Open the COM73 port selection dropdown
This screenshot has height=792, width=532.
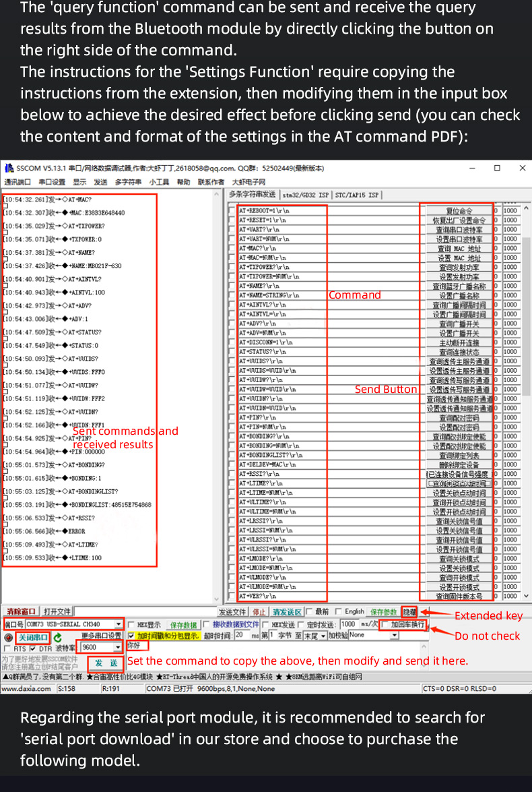coord(119,625)
